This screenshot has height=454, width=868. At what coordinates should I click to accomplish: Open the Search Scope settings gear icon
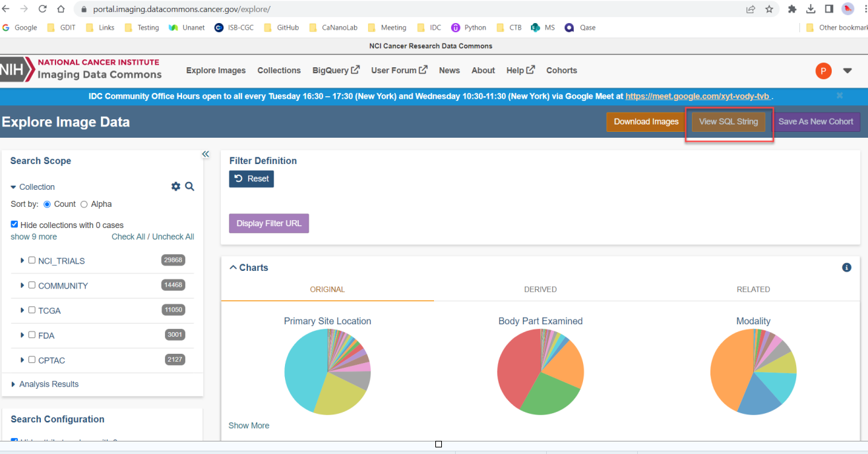175,186
